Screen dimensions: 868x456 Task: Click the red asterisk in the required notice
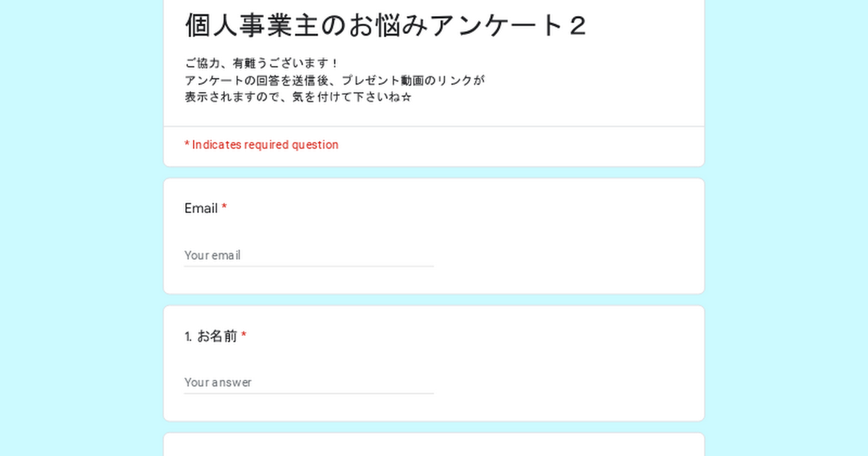pos(187,145)
